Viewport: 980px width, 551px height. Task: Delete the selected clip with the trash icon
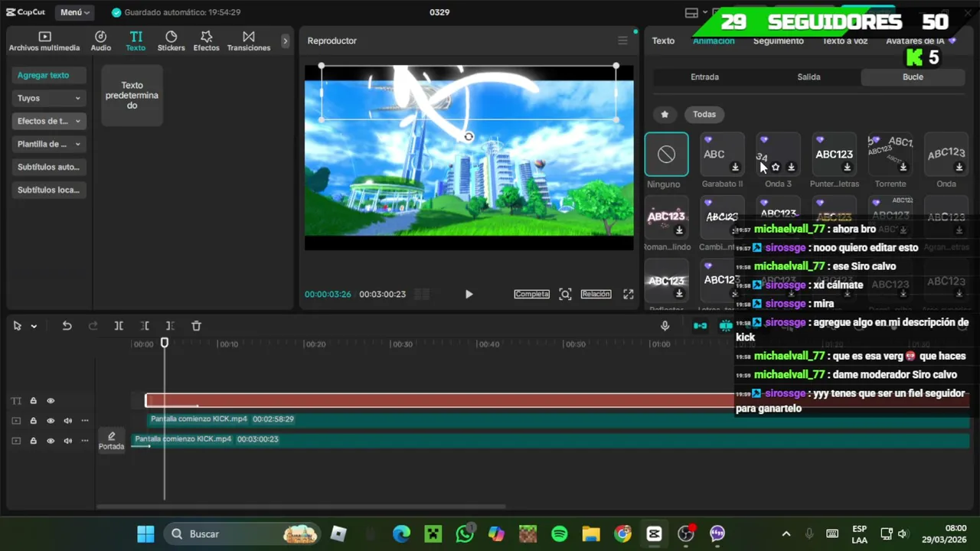196,326
